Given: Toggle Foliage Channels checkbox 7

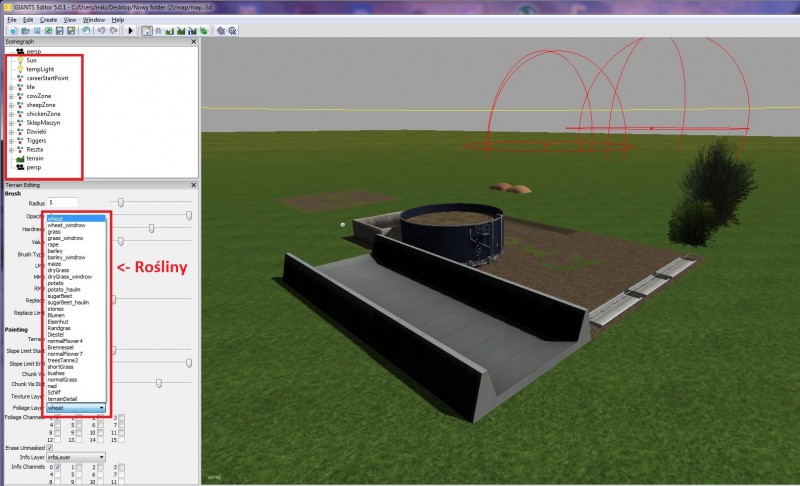Looking at the screenshot, I should [121, 424].
